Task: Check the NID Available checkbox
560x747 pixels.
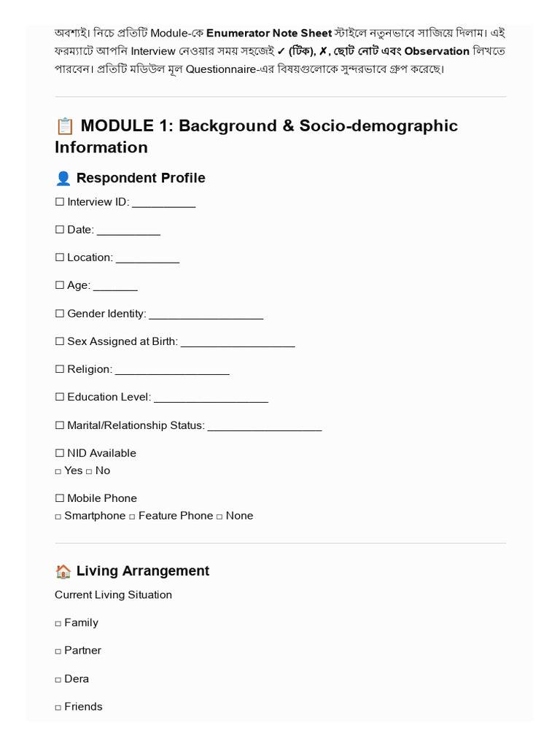Action: pos(60,453)
